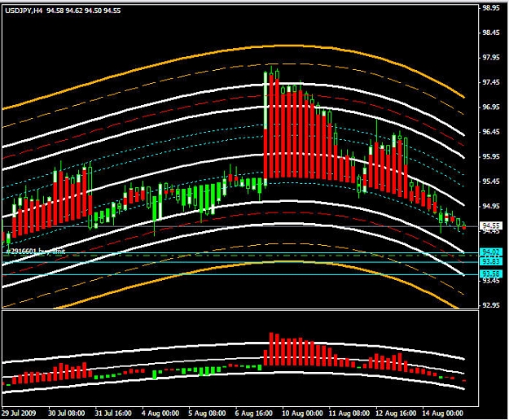Screen dimensions: 509x420
Task: Click the 95.45 price axis label
Action: pyautogui.click(x=491, y=181)
